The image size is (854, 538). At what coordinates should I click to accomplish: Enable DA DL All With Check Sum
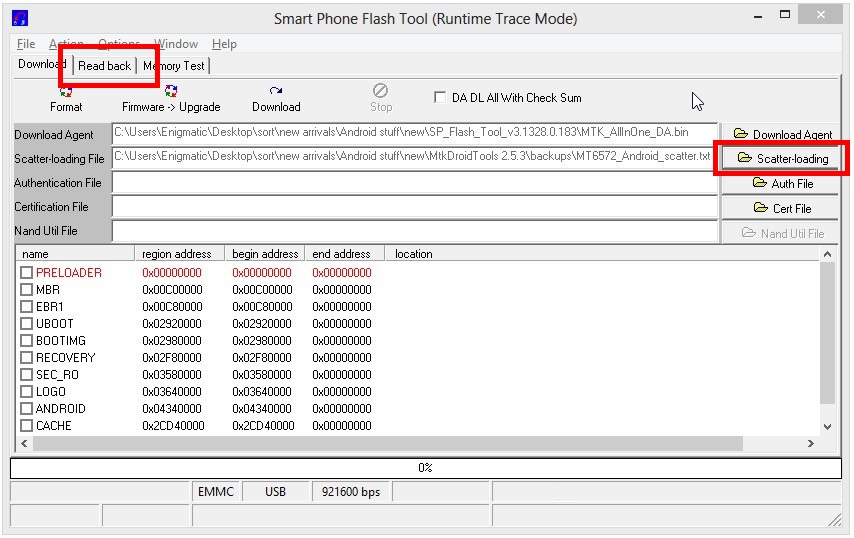pos(440,97)
